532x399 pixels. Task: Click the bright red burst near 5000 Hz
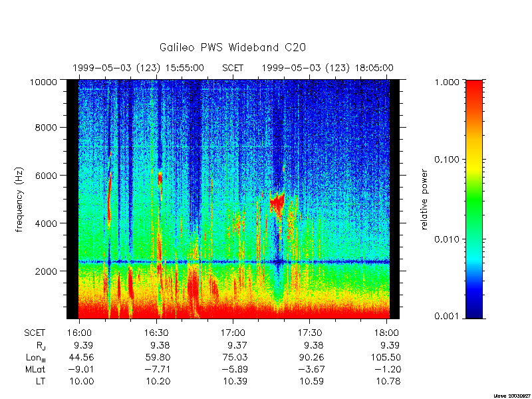(277, 203)
